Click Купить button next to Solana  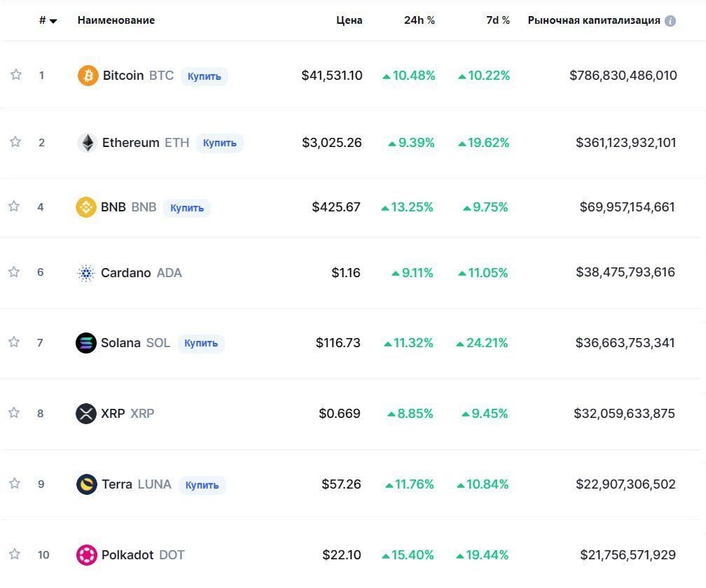(x=201, y=343)
